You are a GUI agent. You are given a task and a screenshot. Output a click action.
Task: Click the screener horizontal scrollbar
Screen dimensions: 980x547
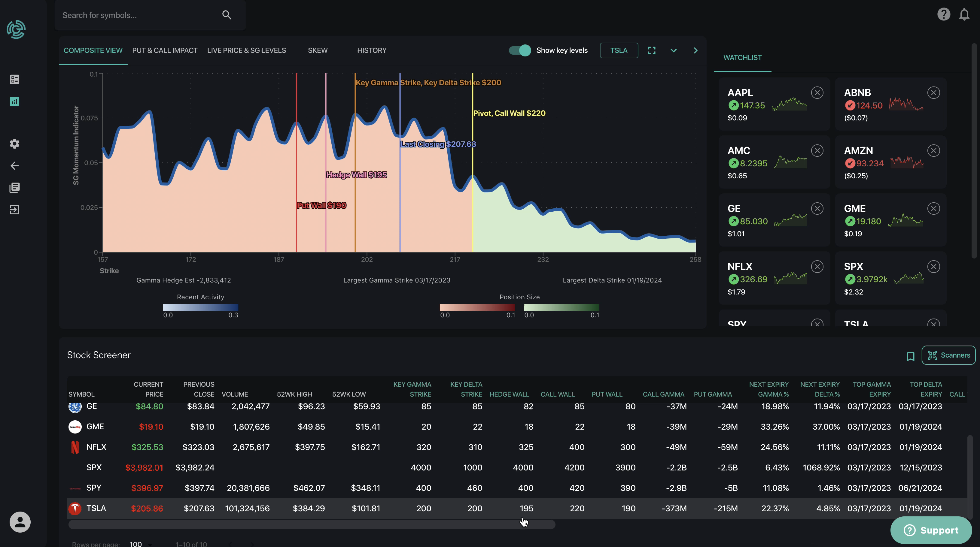tap(312, 524)
